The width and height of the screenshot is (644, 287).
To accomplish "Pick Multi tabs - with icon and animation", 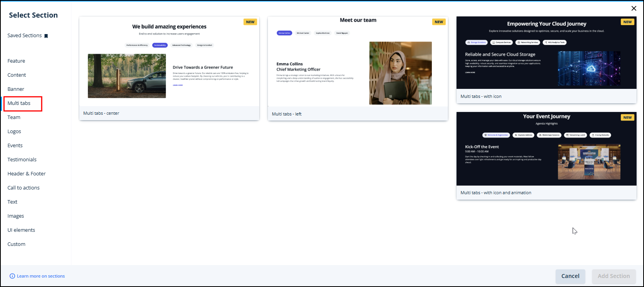I will coord(546,155).
